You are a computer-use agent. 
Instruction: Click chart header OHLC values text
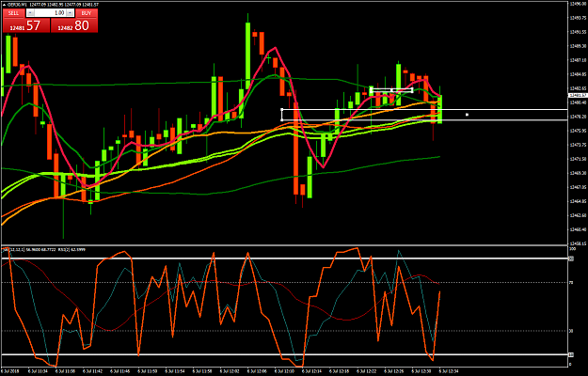tap(64, 5)
